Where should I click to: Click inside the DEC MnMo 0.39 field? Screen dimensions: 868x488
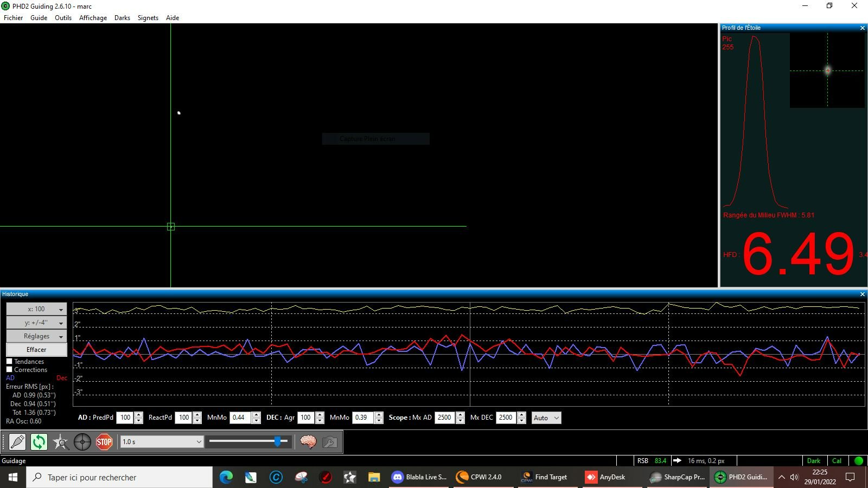click(x=363, y=418)
